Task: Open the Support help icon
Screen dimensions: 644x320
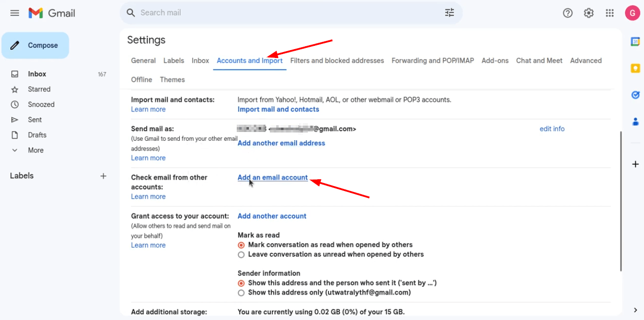Action: click(x=568, y=13)
